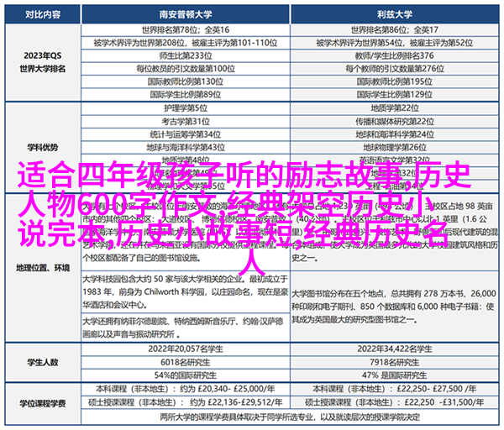
Task: Select the 2023年QS 世界大学排名 row label
Action: tap(43, 62)
